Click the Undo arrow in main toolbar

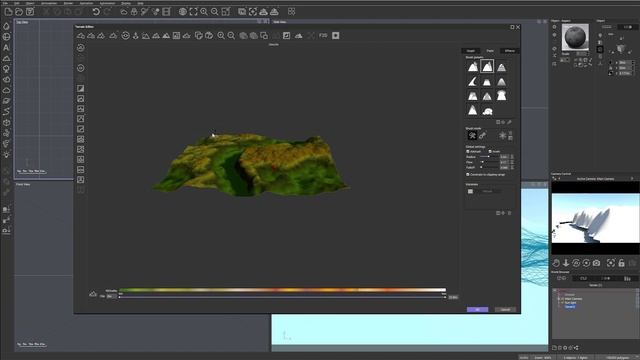96,12
